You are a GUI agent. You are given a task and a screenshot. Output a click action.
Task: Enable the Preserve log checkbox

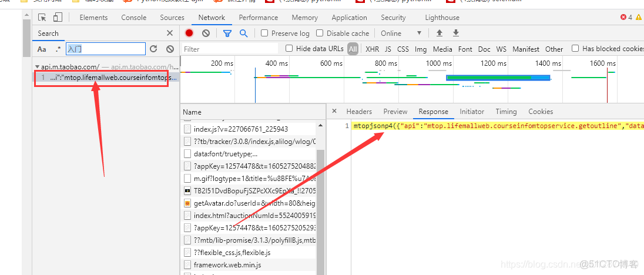[264, 33]
